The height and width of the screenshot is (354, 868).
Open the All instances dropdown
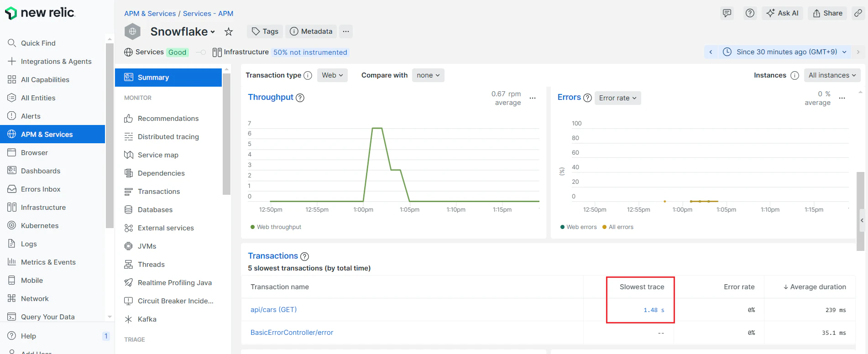pos(832,75)
